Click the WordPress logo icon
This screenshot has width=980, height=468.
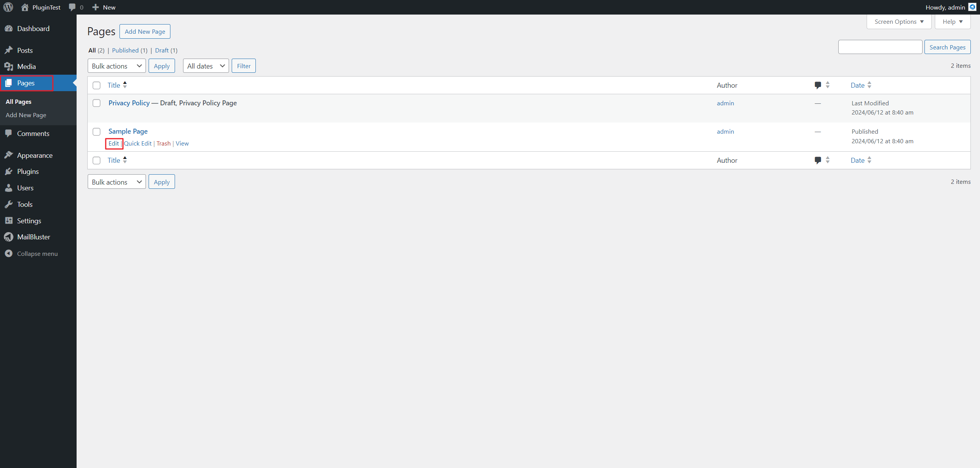(8, 7)
